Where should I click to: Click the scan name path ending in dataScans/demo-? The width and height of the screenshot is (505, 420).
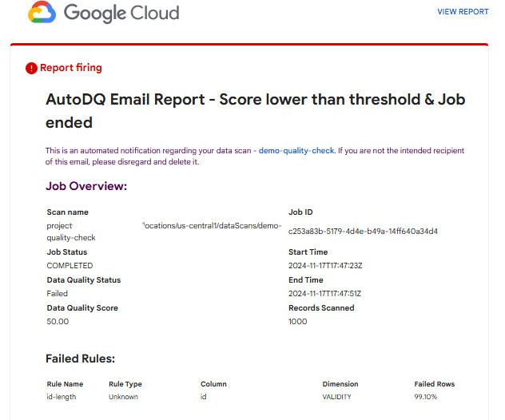[211, 226]
